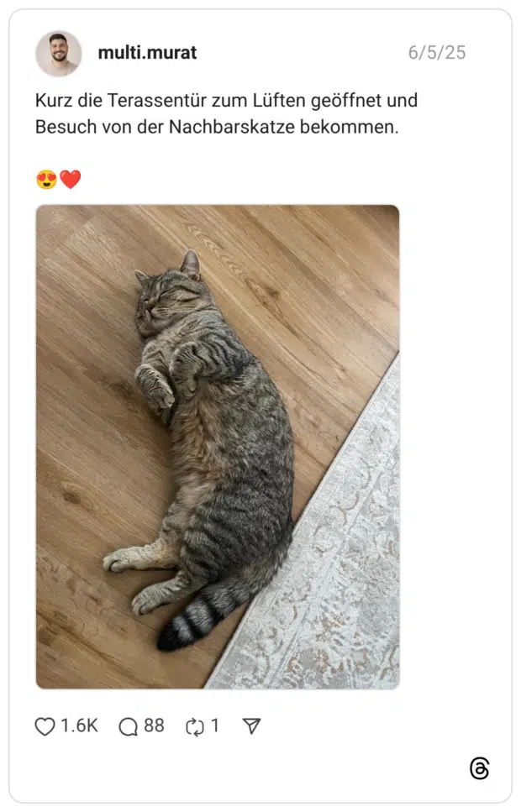Click the red heart emoji in the post

71,180
